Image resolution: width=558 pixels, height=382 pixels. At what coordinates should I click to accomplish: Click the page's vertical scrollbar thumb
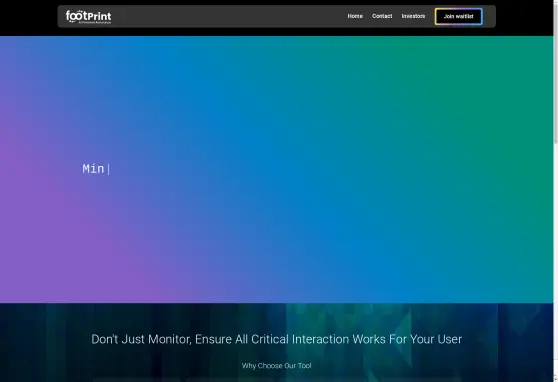[556, 74]
